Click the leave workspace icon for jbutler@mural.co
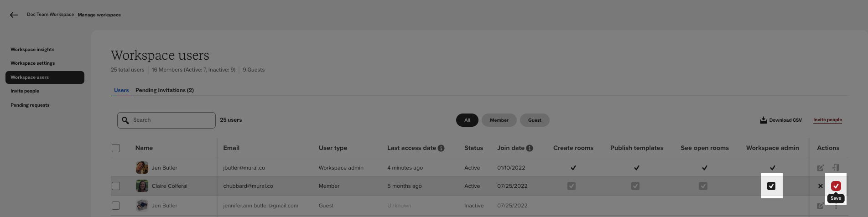The width and height of the screenshot is (868, 217). click(x=836, y=168)
